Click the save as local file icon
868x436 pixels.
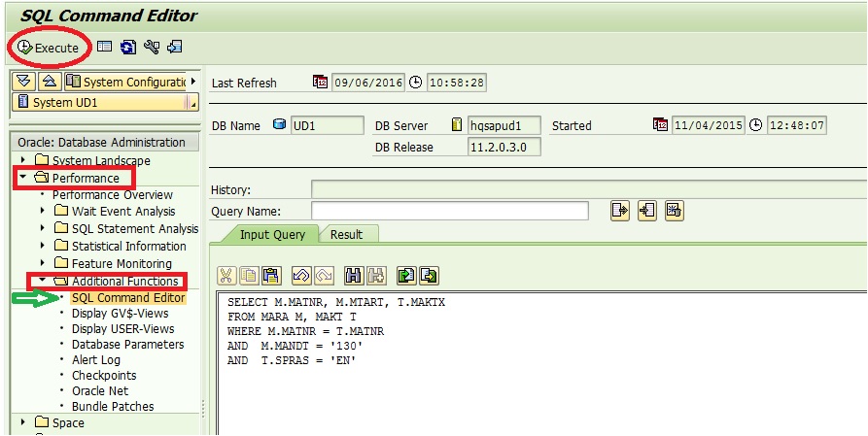(429, 276)
